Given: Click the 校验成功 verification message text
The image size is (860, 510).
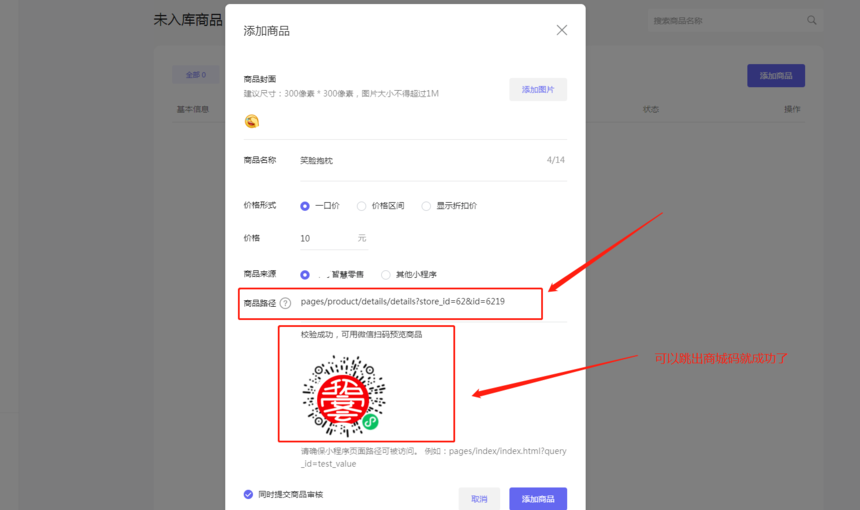Looking at the screenshot, I should coord(361,335).
